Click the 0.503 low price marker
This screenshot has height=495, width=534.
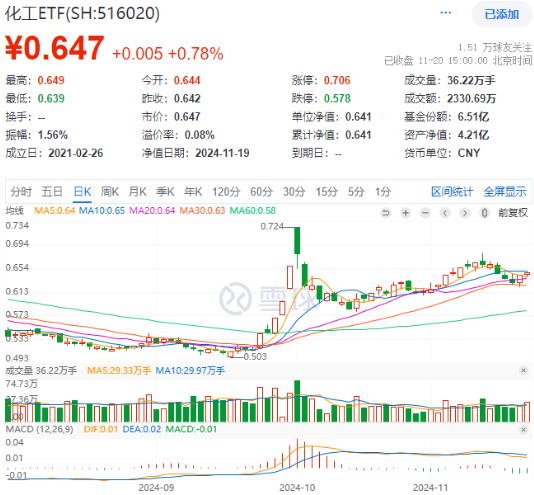(x=255, y=357)
